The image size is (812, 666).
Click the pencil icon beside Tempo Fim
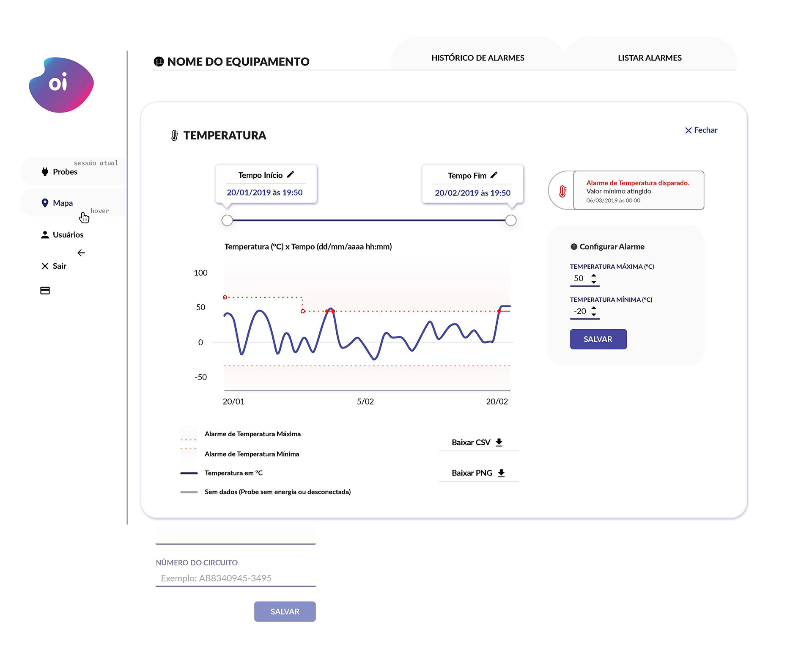tap(494, 175)
